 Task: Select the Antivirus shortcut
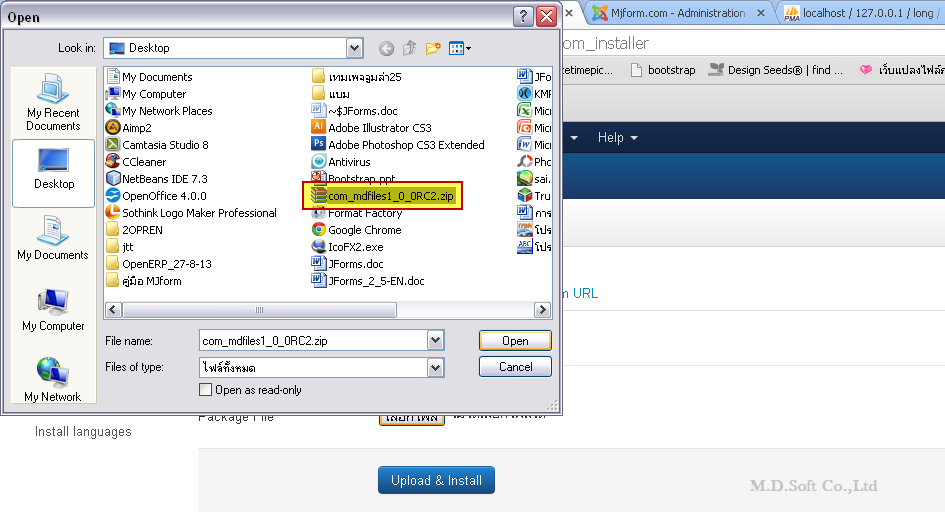pyautogui.click(x=341, y=162)
